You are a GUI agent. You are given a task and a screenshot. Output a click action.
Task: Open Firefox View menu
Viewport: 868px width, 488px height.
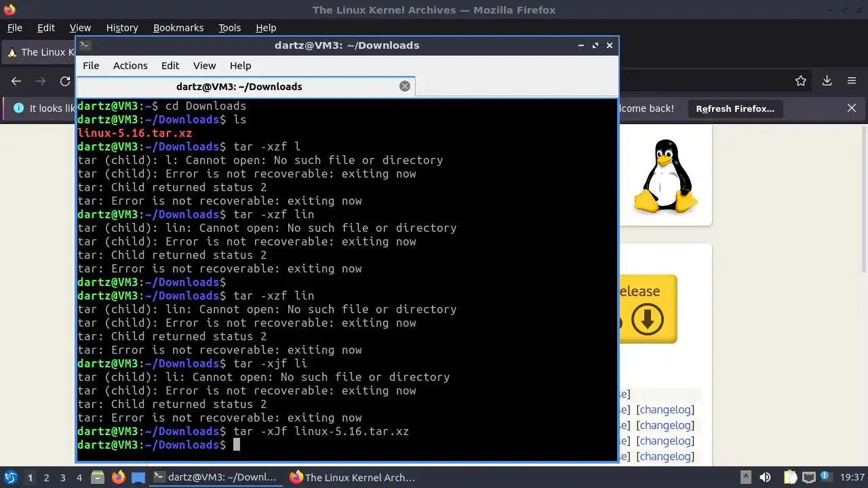click(80, 28)
